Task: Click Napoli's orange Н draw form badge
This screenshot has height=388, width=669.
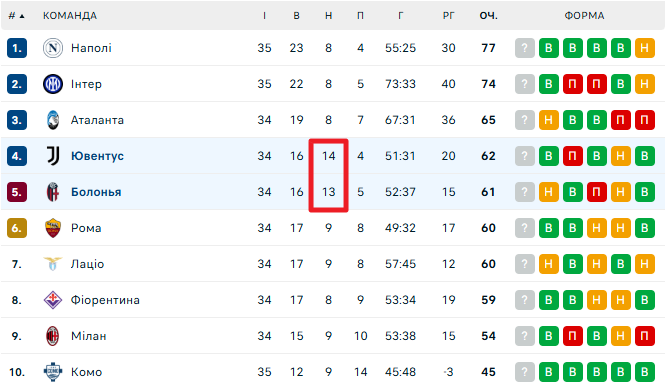Action: point(645,48)
